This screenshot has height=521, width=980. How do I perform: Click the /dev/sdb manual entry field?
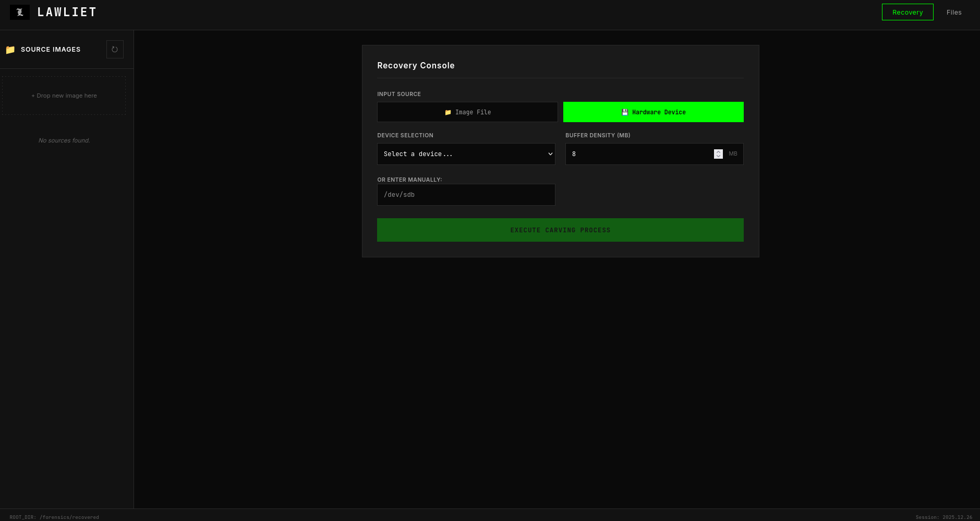point(466,194)
